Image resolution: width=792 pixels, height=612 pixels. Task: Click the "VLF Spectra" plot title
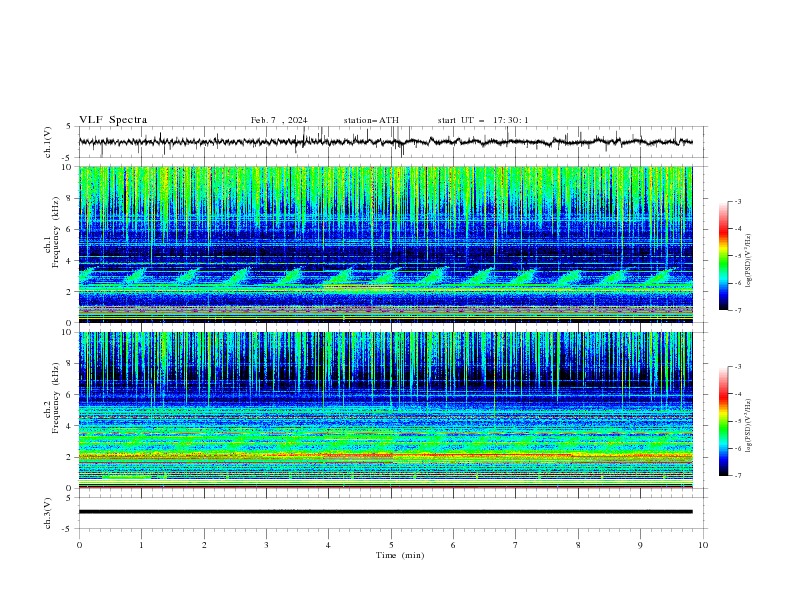coord(113,120)
